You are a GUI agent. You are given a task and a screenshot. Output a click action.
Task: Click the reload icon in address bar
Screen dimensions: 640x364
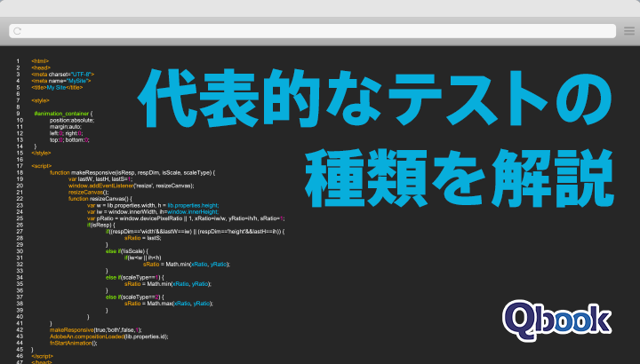click(18, 30)
